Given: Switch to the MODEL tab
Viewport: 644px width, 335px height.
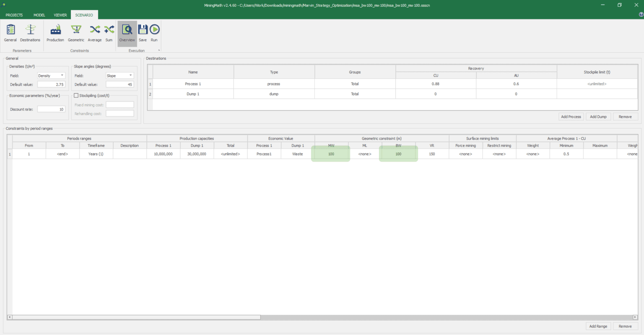Looking at the screenshot, I should tap(39, 15).
